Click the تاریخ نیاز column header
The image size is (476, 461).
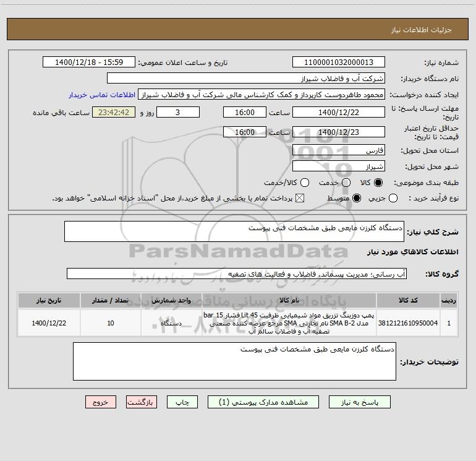tap(49, 300)
